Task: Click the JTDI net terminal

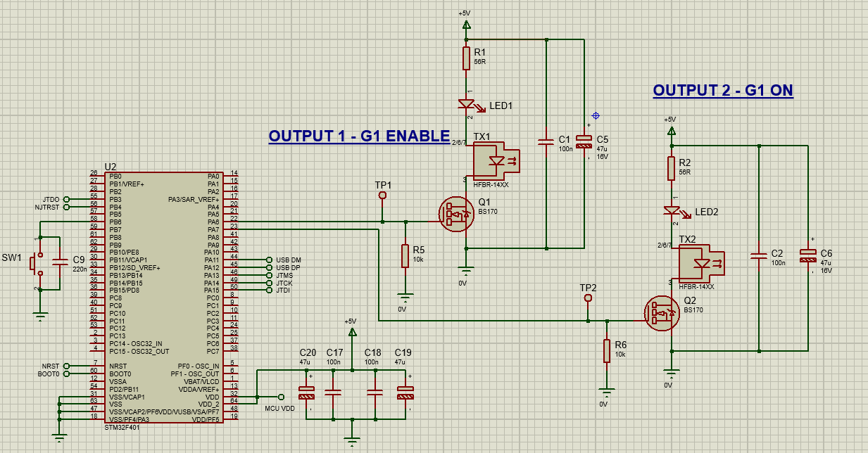Action: pyautogui.click(x=269, y=291)
